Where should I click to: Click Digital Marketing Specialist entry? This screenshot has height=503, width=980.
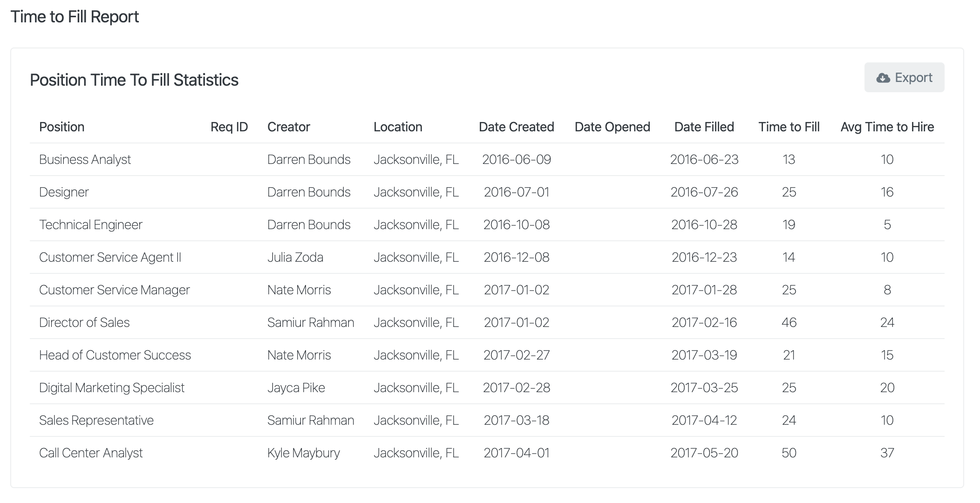(112, 387)
